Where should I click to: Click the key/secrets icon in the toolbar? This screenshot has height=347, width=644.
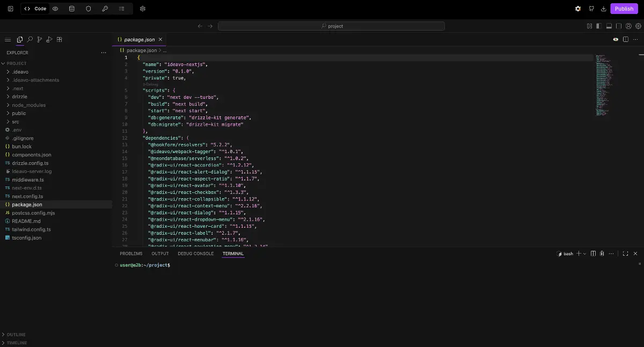pos(105,9)
